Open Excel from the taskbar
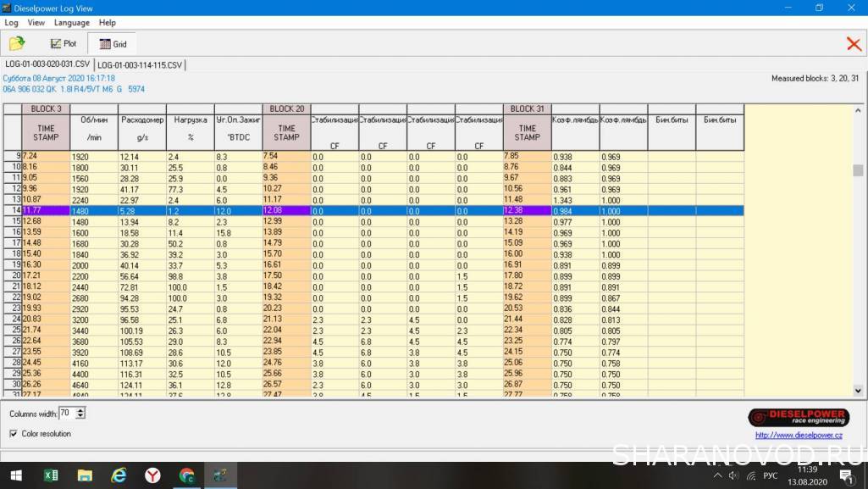 (51, 475)
